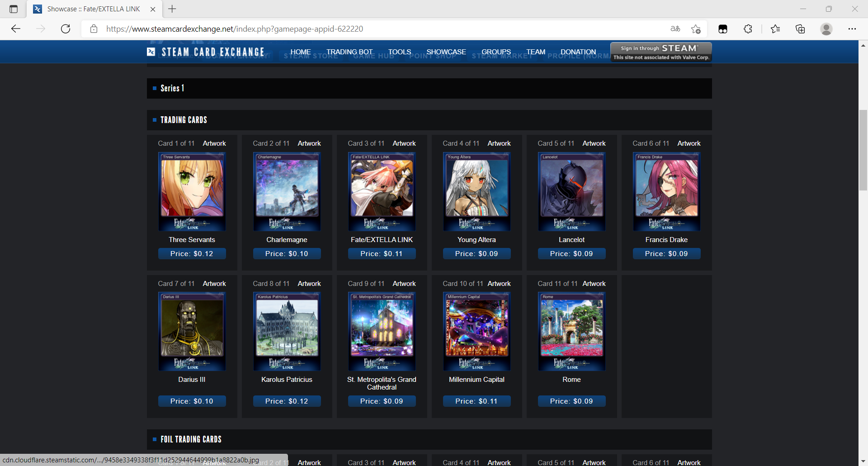Click the scrollbar down arrow
The image size is (868, 466).
point(863,461)
